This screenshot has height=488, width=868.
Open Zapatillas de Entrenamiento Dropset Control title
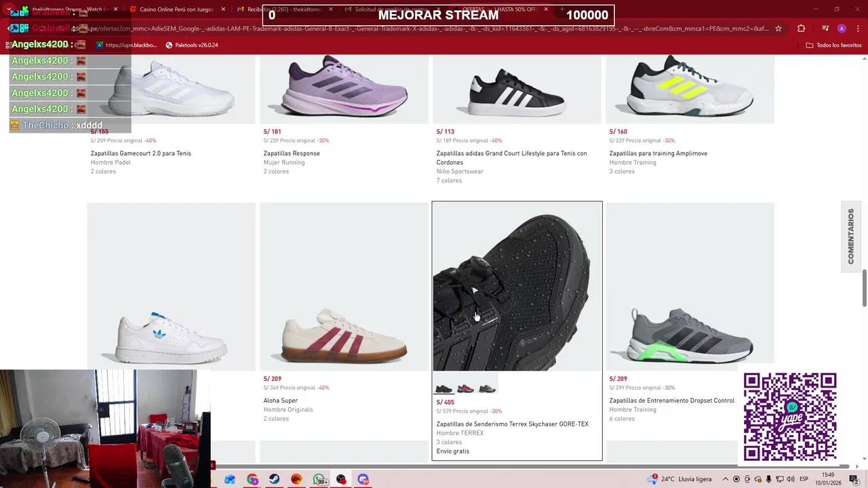coord(671,401)
